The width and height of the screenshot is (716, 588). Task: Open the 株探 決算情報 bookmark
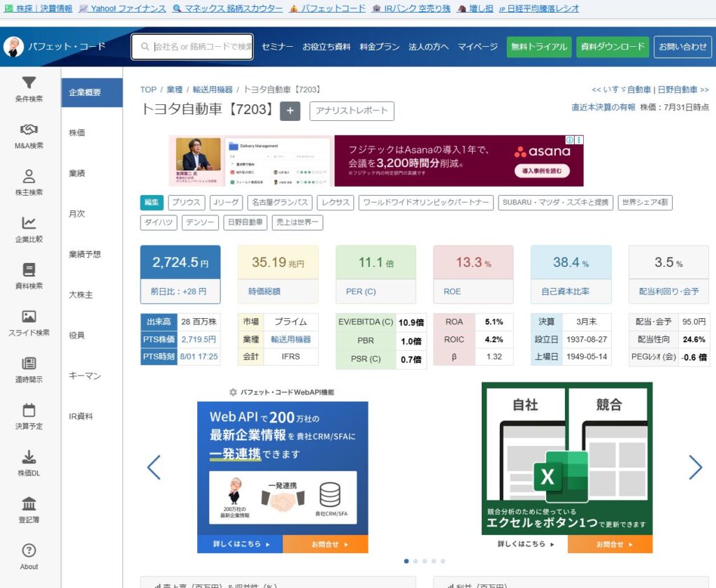pyautogui.click(x=39, y=8)
